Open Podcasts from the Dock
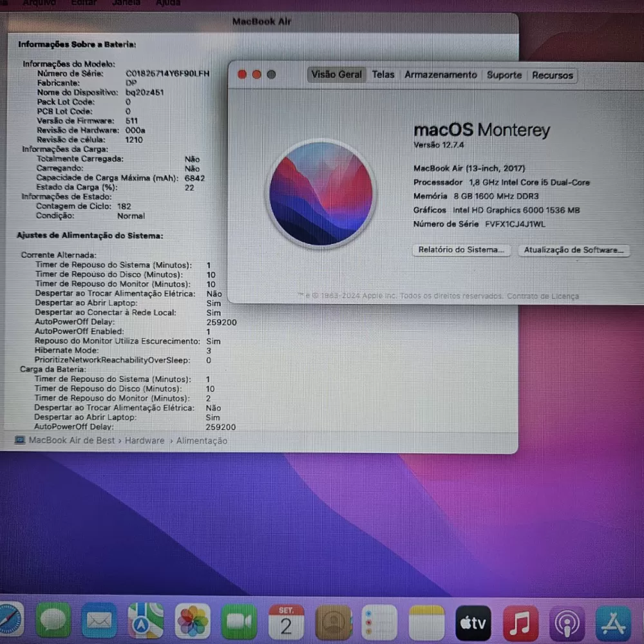 [x=567, y=623]
